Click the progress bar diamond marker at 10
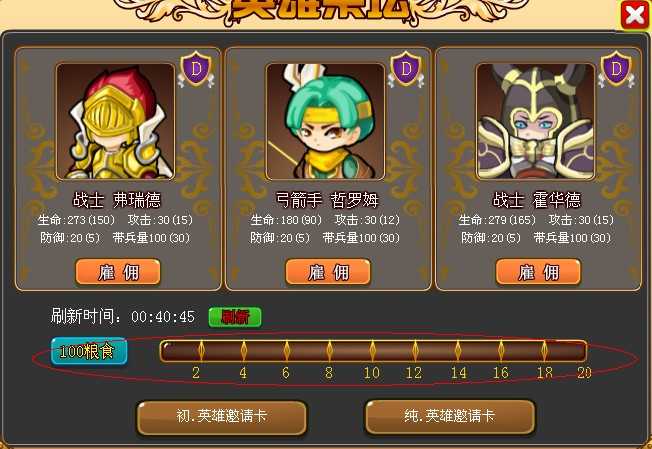Screen dimensions: 652x449 (x=373, y=350)
